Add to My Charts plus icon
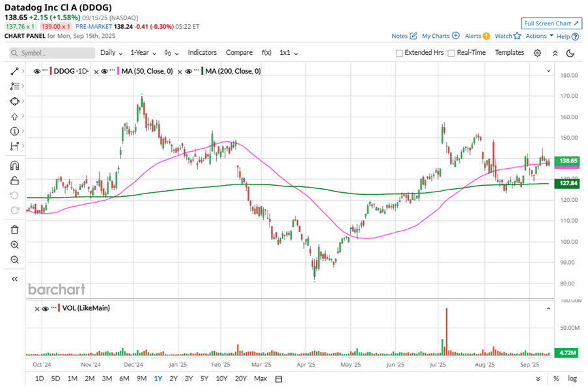Image resolution: width=588 pixels, height=389 pixels. coord(456,36)
